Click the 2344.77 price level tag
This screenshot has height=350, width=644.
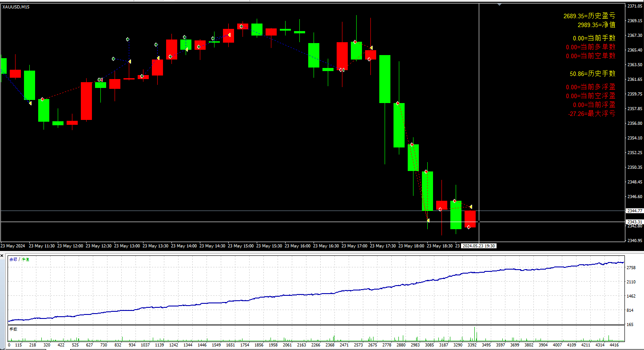[x=634, y=211]
